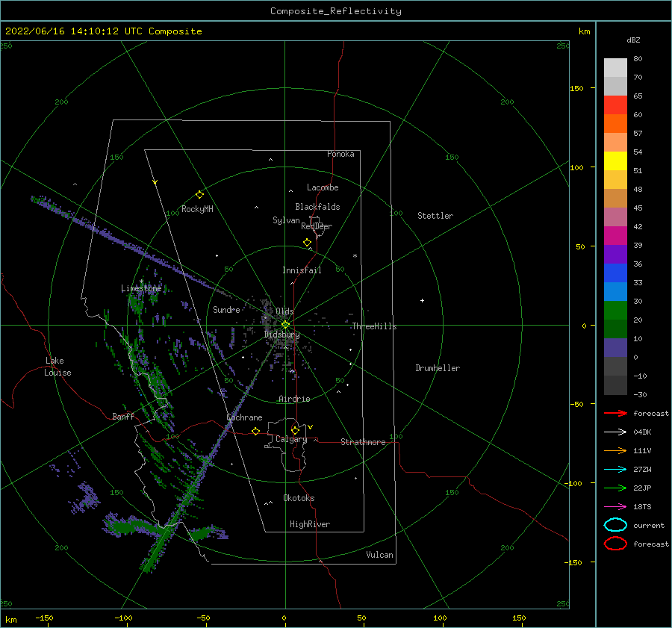Click the yellow radar-site diamond at map center

click(285, 325)
